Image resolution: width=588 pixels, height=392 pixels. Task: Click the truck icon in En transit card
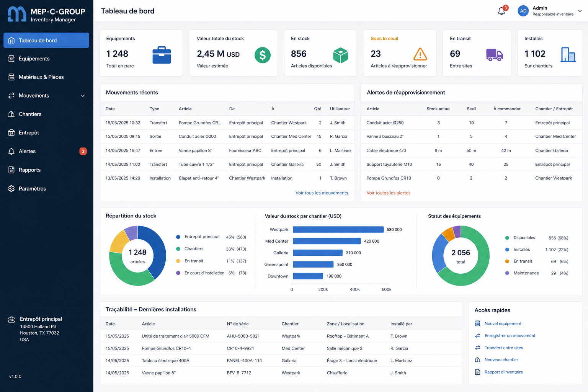495,55
